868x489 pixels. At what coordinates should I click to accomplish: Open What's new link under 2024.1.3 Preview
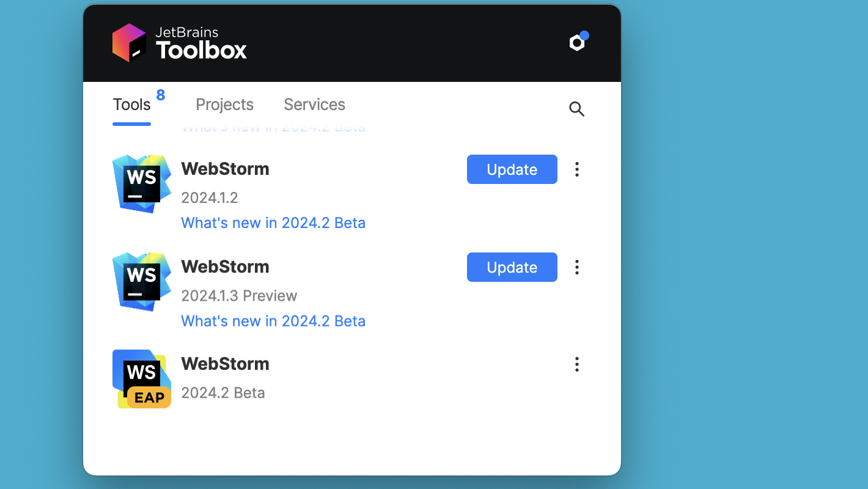point(273,321)
